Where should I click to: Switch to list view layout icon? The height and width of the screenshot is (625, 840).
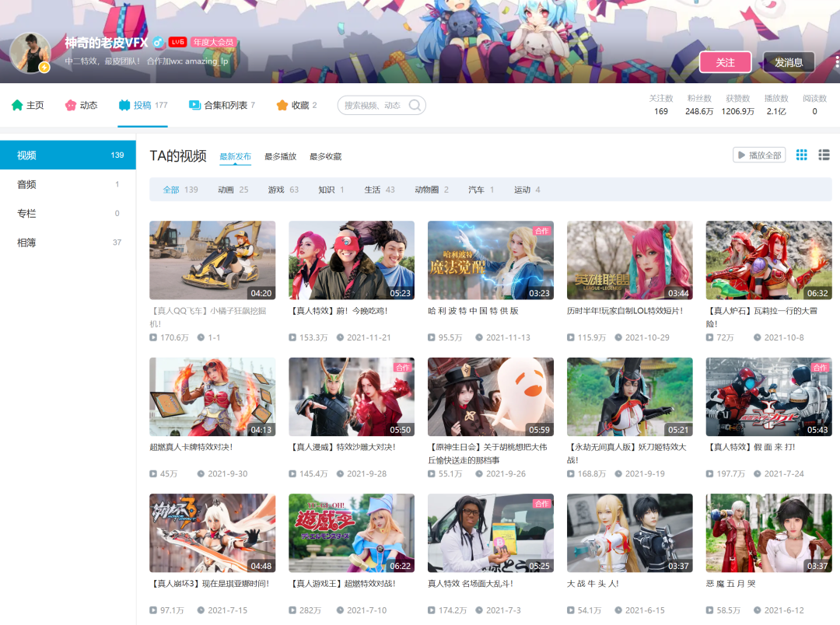coord(824,155)
